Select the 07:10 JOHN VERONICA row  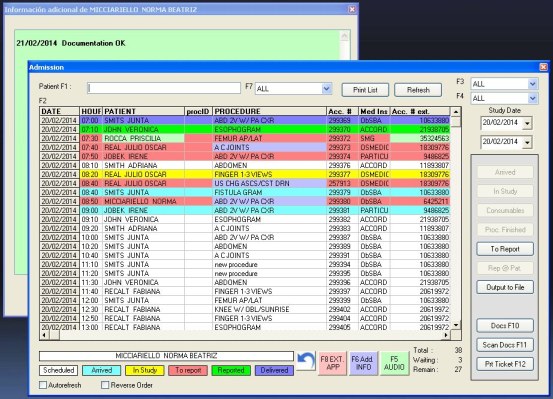245,129
